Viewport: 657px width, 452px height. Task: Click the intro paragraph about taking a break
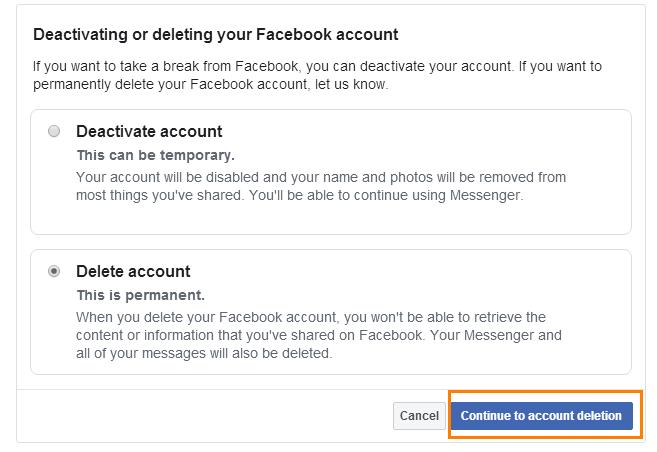click(317, 75)
